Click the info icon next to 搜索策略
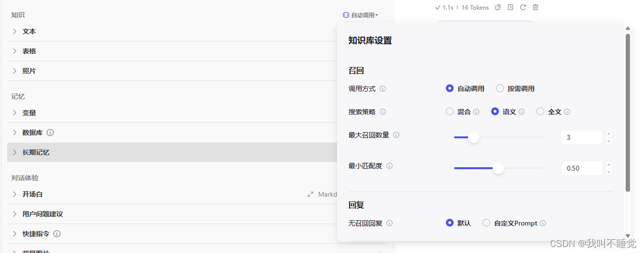Image resolution: width=644 pixels, height=253 pixels. coord(382,112)
